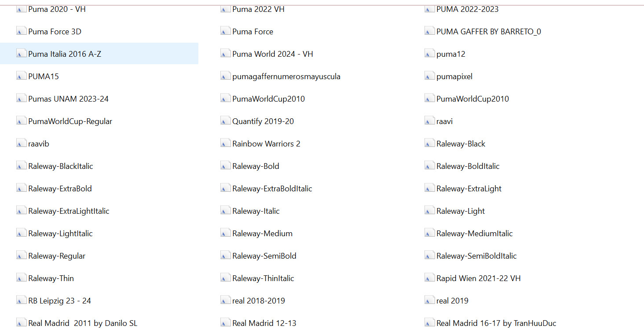
Task: Select the icon for PumaWorldCup-Regular
Action: click(21, 121)
